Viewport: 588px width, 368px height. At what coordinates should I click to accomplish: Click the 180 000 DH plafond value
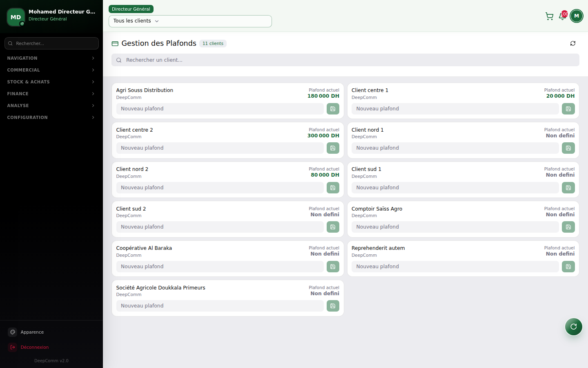323,96
